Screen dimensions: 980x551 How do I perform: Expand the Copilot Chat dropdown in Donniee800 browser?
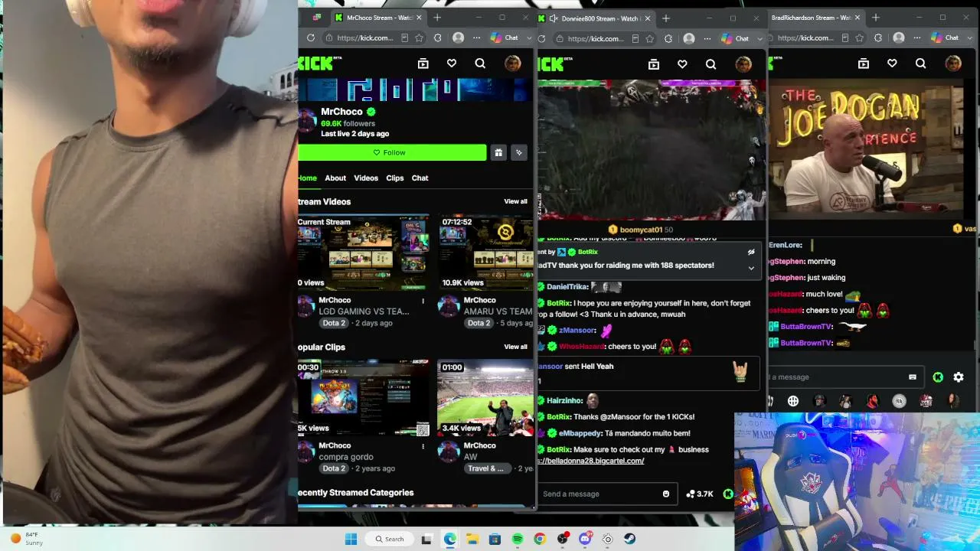(x=760, y=38)
